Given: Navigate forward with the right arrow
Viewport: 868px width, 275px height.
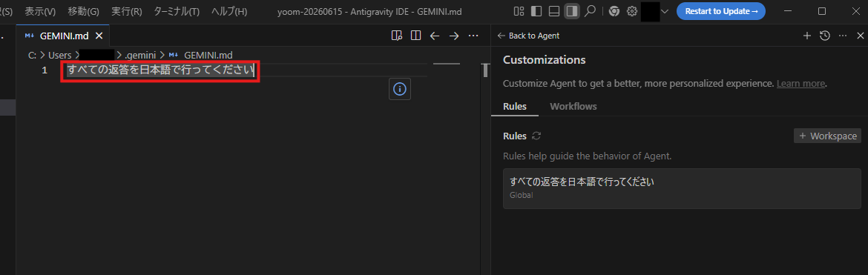Looking at the screenshot, I should (454, 36).
